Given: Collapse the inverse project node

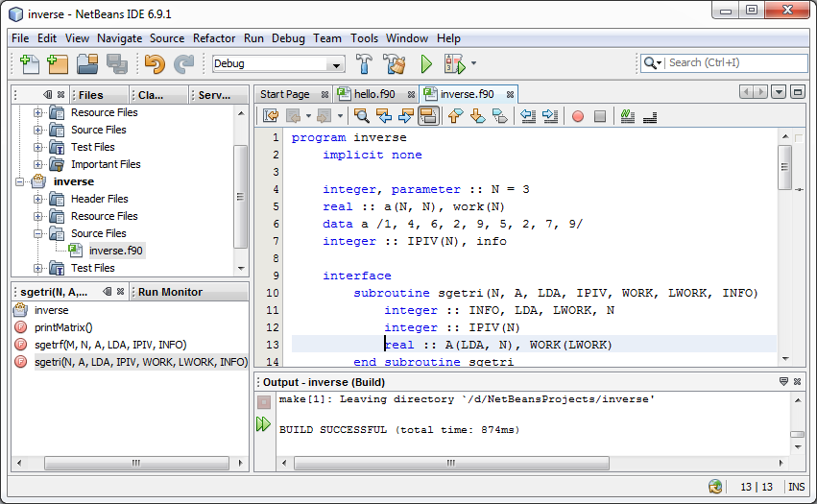Looking at the screenshot, I should point(20,181).
